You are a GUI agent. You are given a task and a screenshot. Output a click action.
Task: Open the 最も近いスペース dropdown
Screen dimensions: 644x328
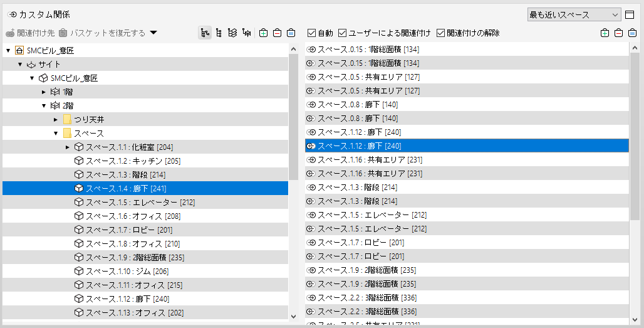click(x=574, y=15)
